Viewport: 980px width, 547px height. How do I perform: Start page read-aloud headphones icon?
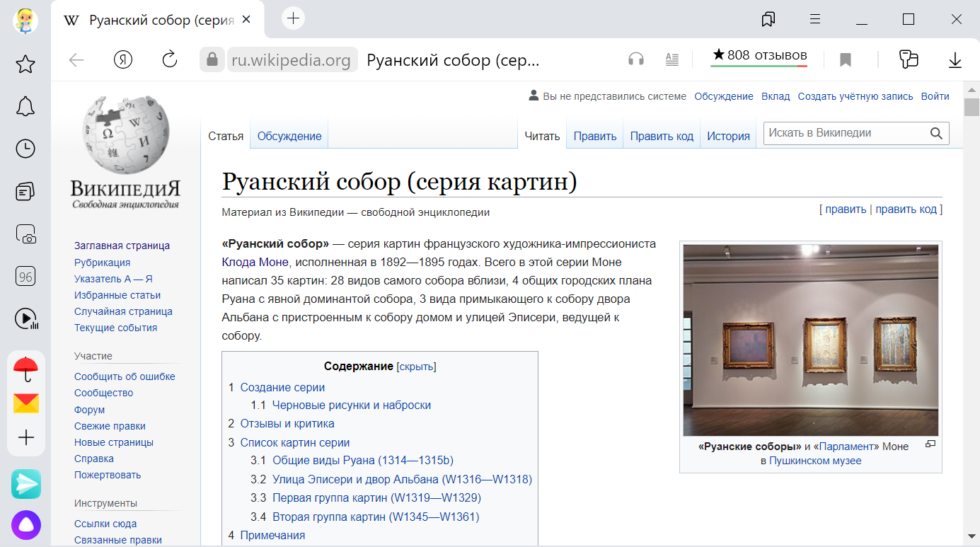[636, 59]
